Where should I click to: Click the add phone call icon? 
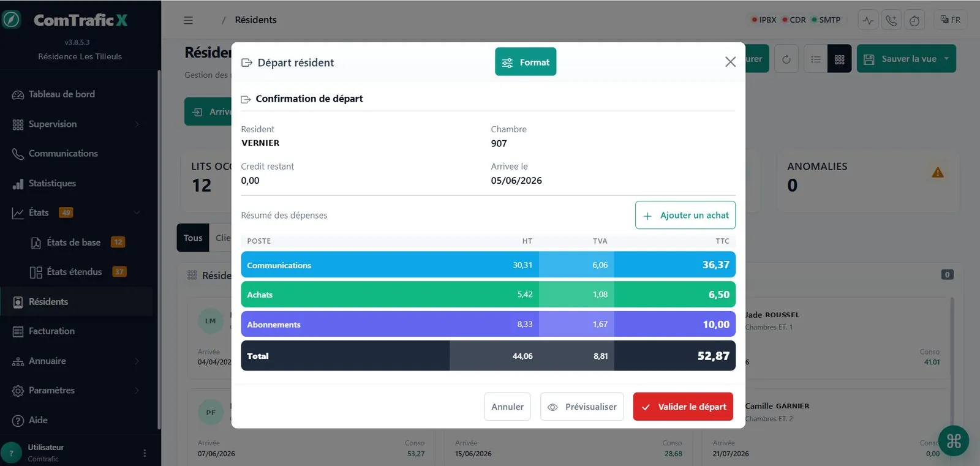[x=891, y=20]
